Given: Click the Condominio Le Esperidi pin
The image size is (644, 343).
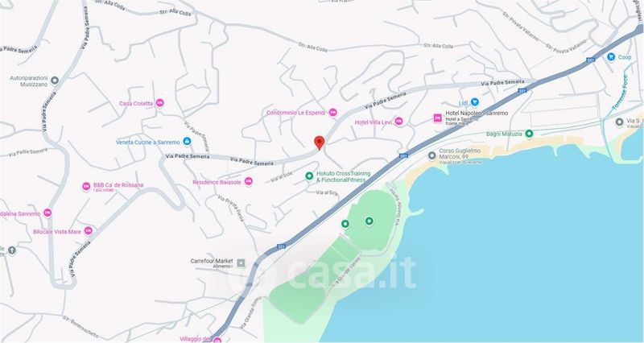Looking at the screenshot, I should tap(332, 112).
